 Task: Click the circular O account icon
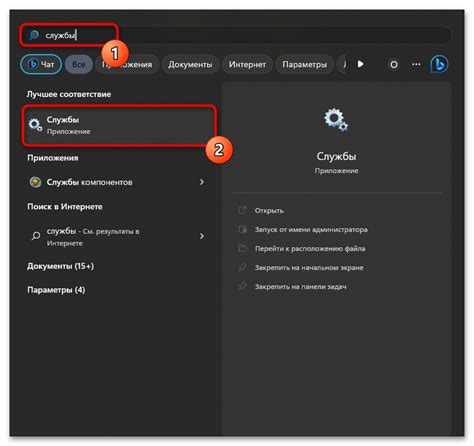pos(394,64)
